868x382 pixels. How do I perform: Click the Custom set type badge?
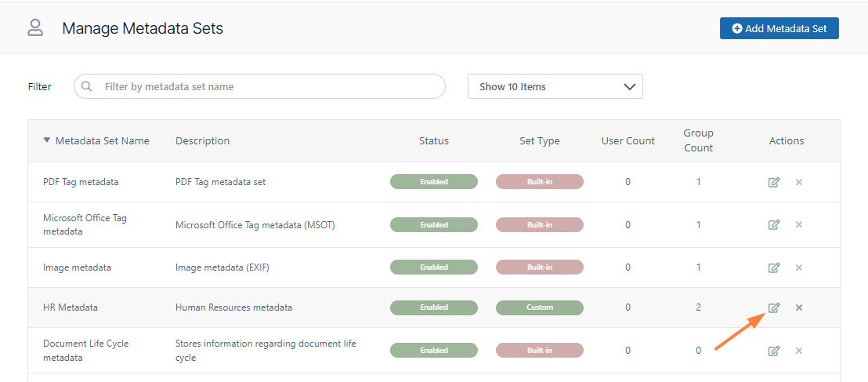[539, 307]
